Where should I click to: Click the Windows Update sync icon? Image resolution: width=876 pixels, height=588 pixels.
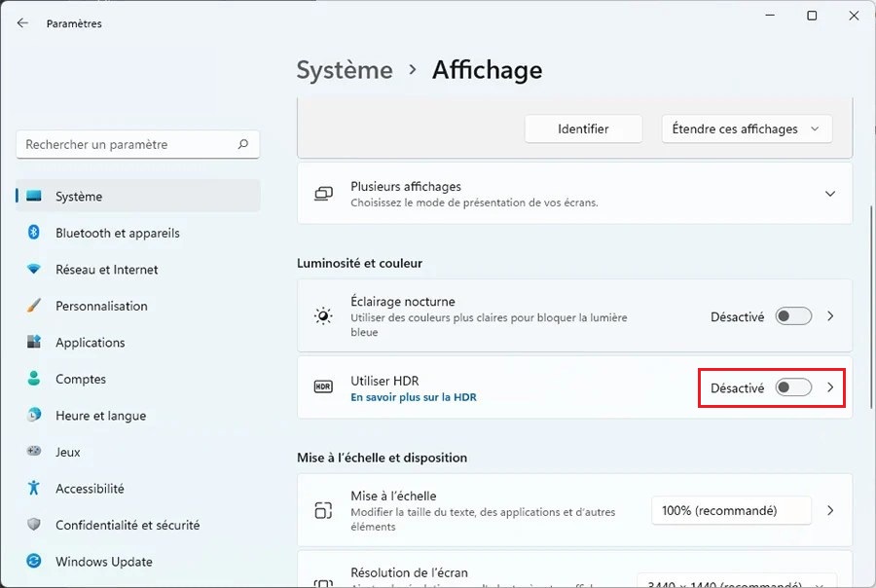click(x=34, y=561)
